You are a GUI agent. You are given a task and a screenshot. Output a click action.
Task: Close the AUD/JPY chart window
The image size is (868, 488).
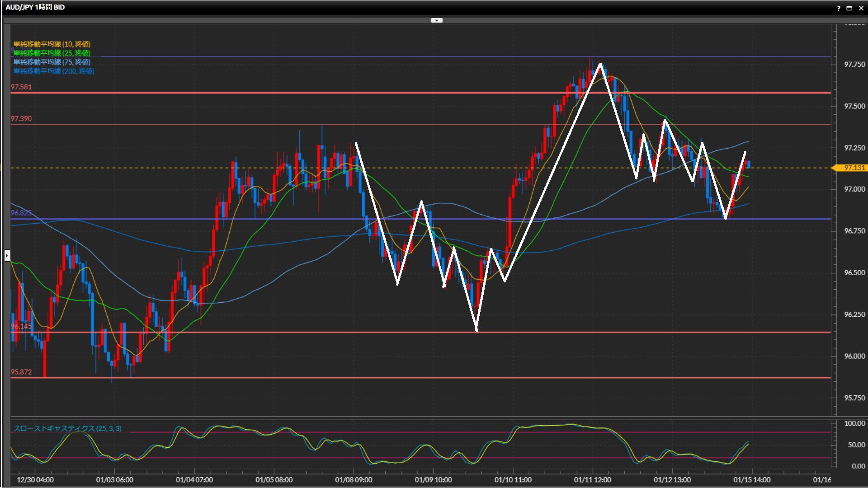pyautogui.click(x=861, y=8)
